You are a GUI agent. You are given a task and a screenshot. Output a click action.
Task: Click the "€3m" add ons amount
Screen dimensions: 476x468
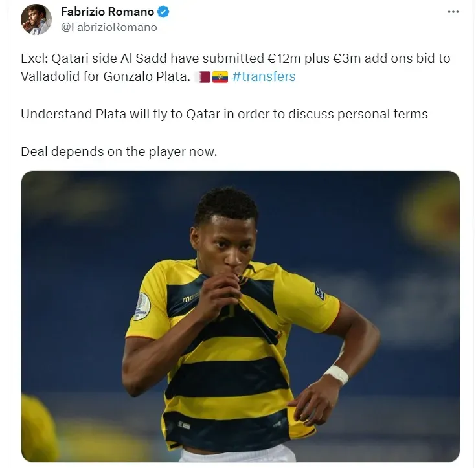pyautogui.click(x=346, y=58)
